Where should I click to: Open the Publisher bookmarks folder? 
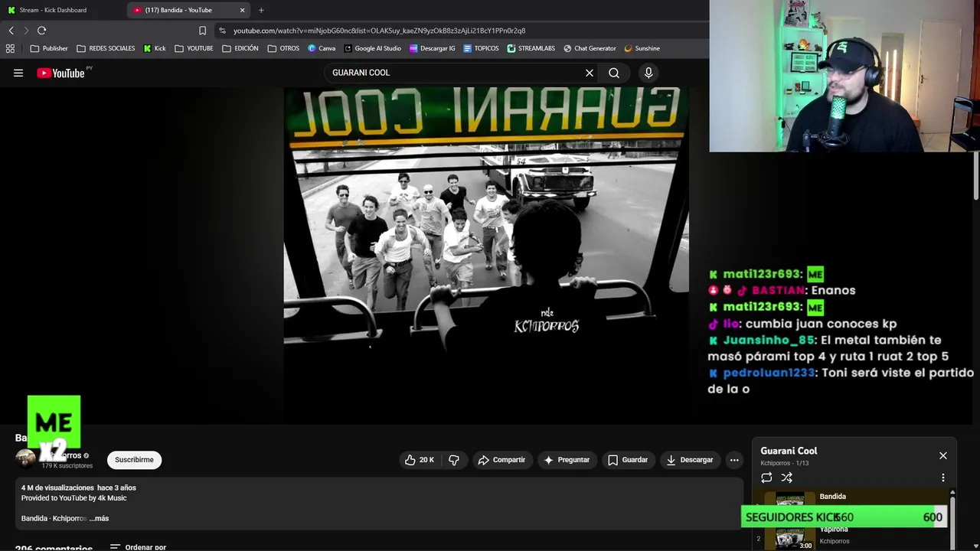tap(49, 48)
